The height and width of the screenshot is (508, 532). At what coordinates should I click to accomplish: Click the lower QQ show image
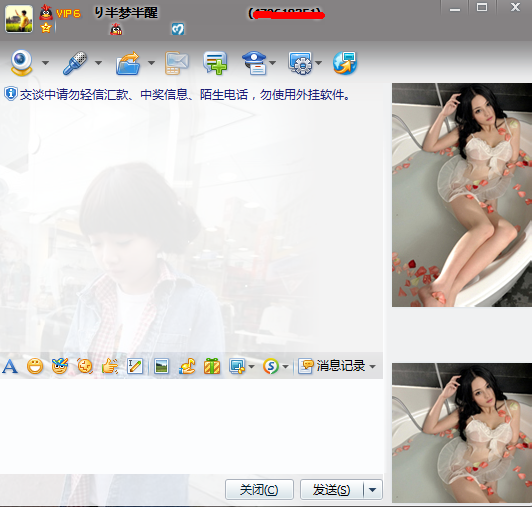pyautogui.click(x=462, y=433)
